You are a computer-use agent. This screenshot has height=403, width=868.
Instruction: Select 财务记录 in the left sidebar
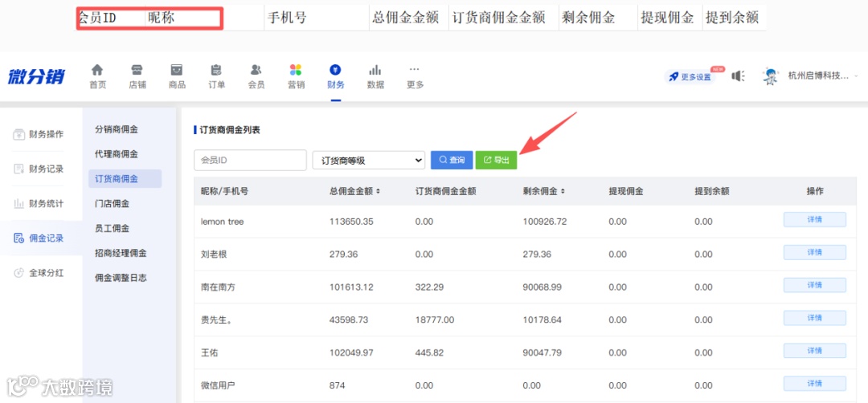[x=39, y=169]
